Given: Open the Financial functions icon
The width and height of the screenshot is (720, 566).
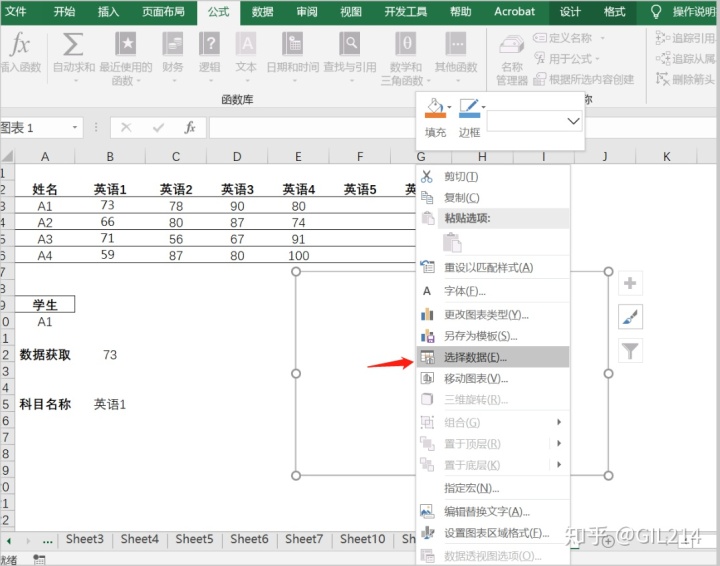Looking at the screenshot, I should click(173, 44).
